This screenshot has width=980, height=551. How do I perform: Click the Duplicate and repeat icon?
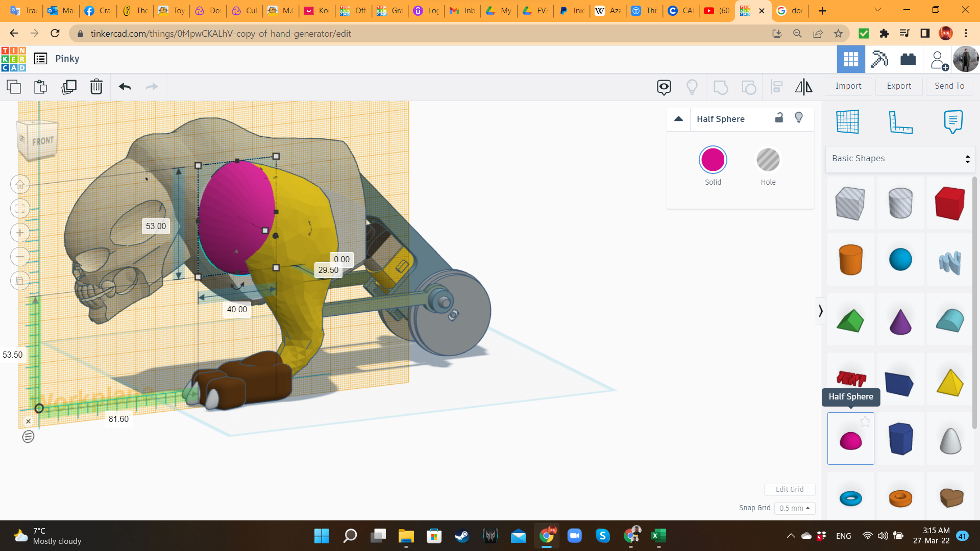click(68, 87)
